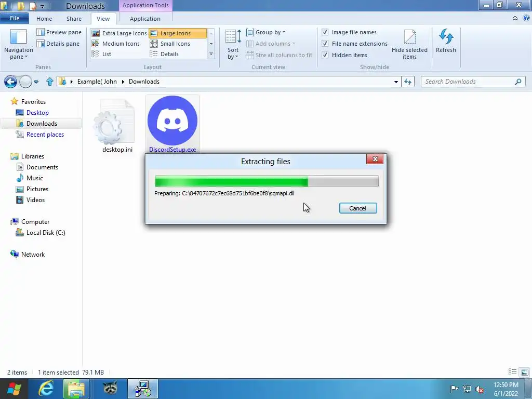
Task: Open File Explorer taskbar button
Action: [76, 389]
